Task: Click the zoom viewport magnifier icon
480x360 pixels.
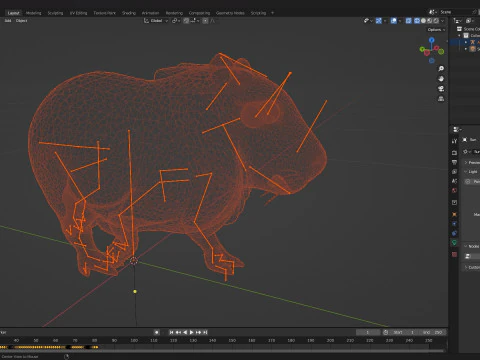Action: [x=441, y=69]
